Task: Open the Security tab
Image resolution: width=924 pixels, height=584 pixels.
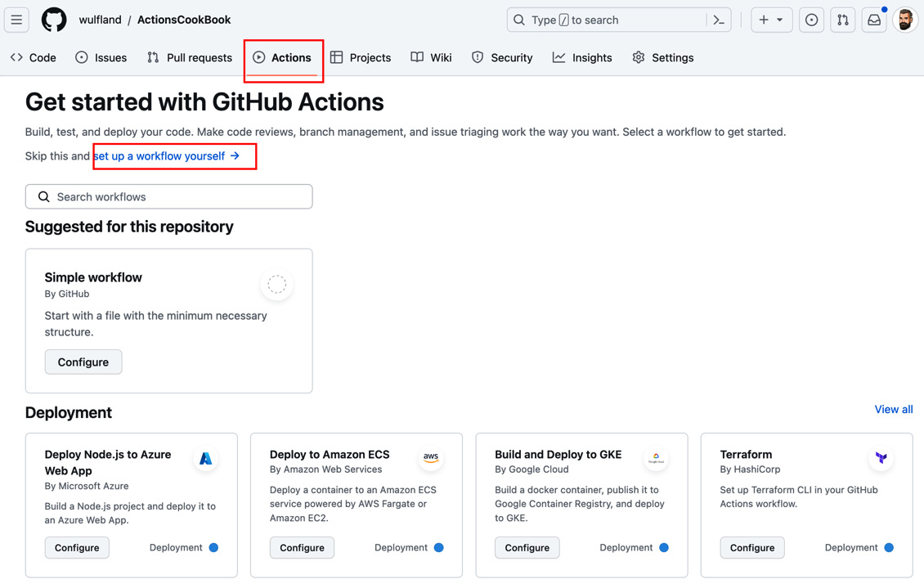Action: click(502, 58)
